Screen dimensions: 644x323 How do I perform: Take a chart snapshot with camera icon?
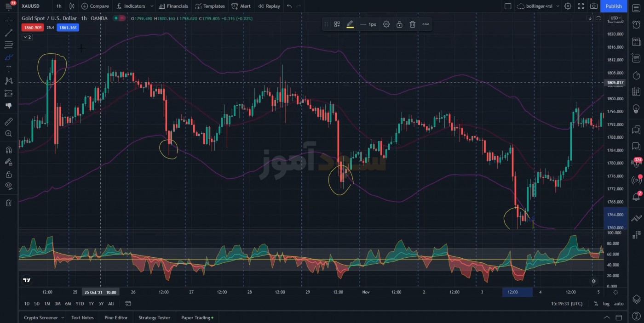[x=594, y=6]
